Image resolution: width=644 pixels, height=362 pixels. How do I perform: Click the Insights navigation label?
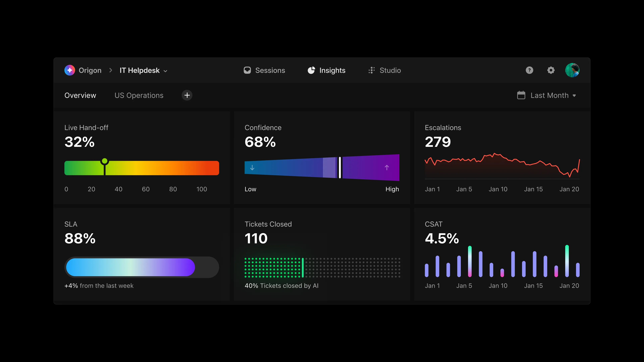[332, 70]
